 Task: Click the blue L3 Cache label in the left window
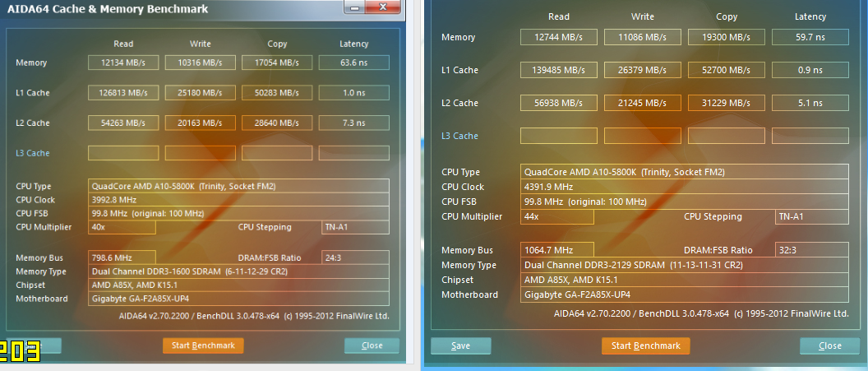point(33,153)
